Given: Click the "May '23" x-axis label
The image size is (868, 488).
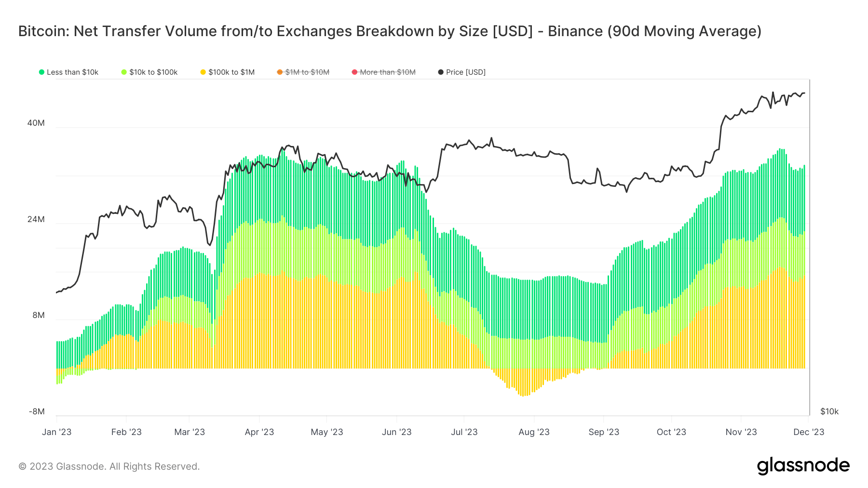Looking at the screenshot, I should (327, 432).
